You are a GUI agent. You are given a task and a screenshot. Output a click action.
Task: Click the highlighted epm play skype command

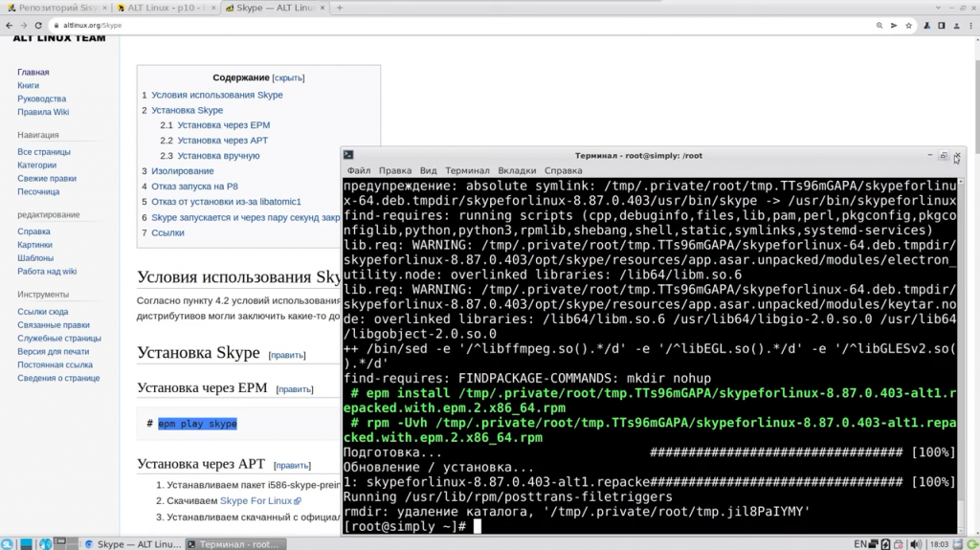[x=197, y=424]
